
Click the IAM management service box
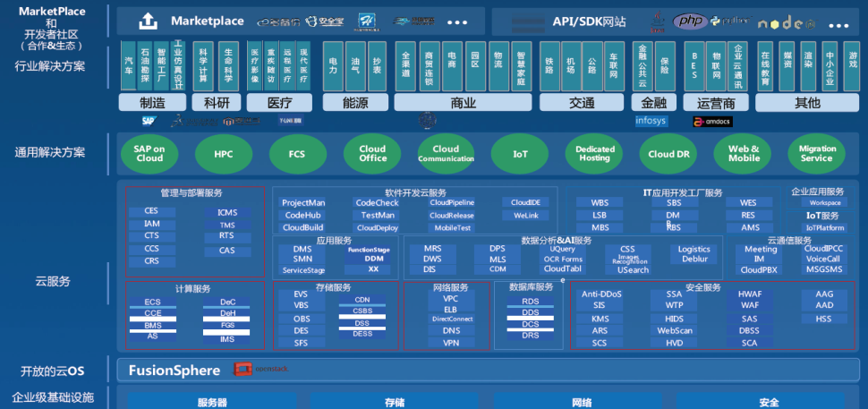tap(152, 224)
